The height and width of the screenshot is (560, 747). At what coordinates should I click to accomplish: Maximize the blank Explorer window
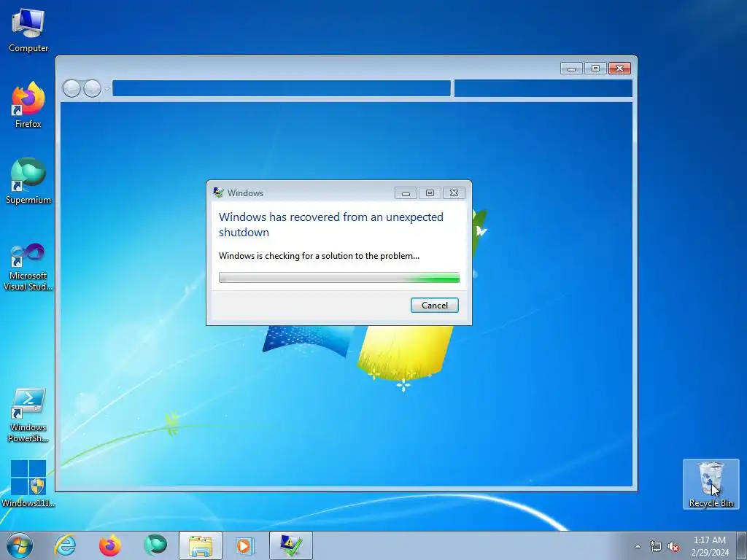[x=595, y=69]
